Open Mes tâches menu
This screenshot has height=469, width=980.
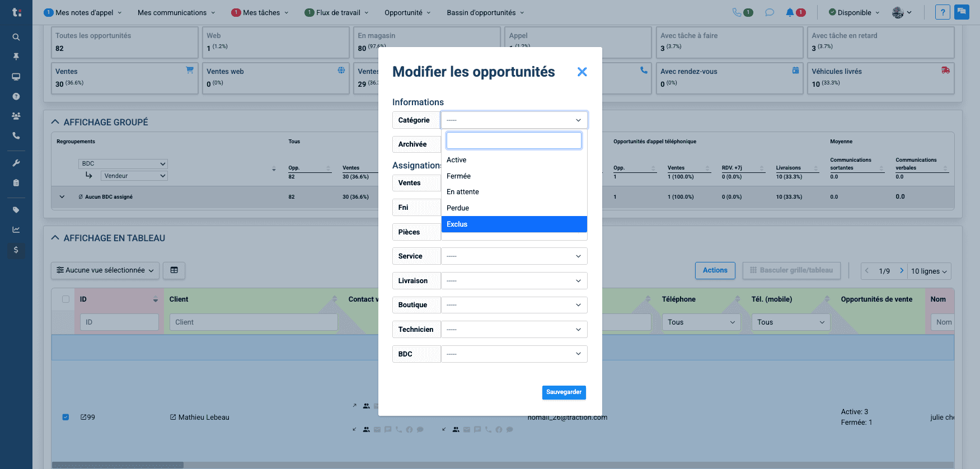pos(260,12)
